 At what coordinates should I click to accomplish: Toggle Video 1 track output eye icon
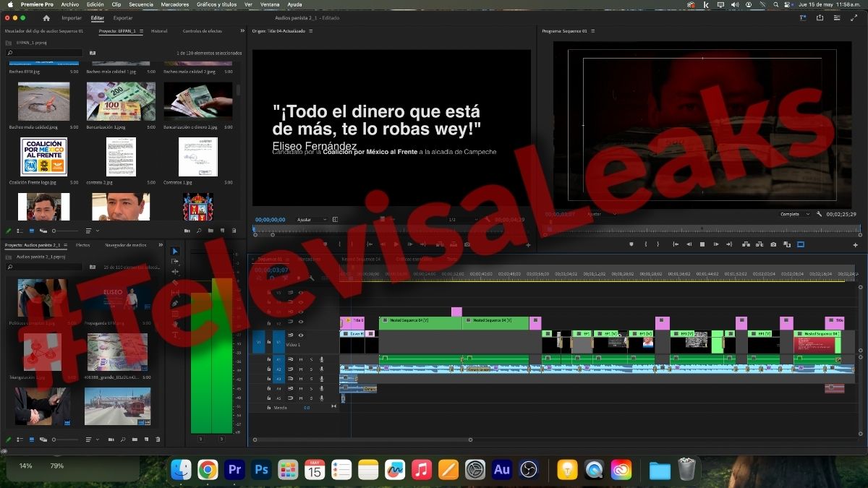(301, 335)
